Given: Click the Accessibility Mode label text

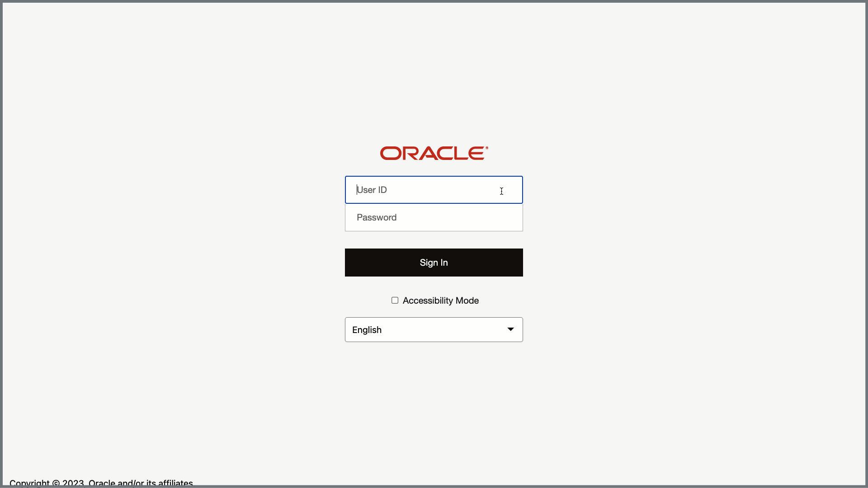Looking at the screenshot, I should 440,300.
